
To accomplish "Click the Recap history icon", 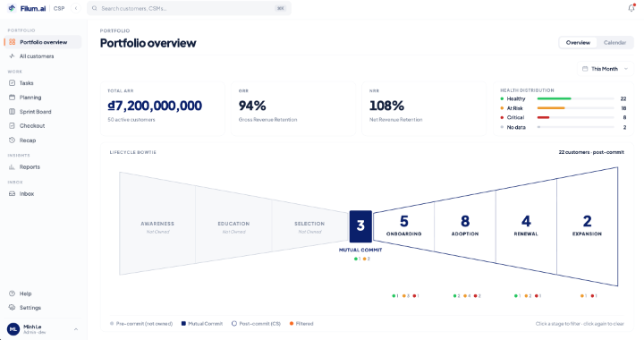I will (12, 140).
